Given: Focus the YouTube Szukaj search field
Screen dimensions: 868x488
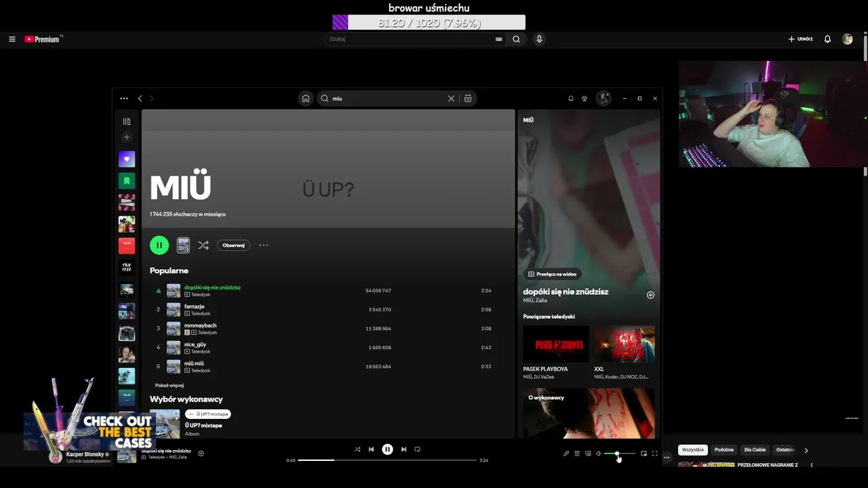Looking at the screenshot, I should tap(415, 39).
